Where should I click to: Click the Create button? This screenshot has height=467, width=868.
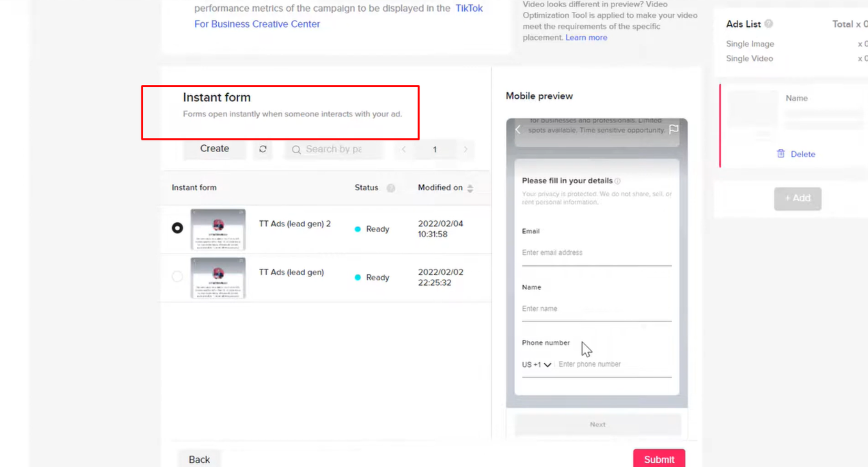click(214, 149)
